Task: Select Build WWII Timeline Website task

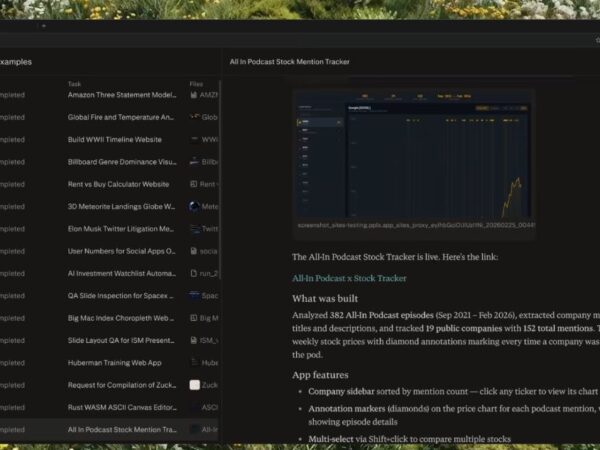Action: click(x=115, y=140)
